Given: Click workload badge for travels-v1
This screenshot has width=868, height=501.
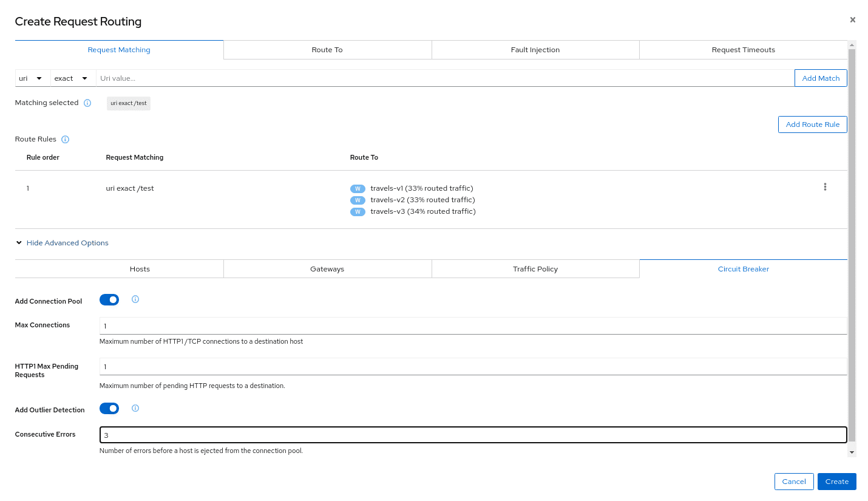Looking at the screenshot, I should (x=358, y=189).
